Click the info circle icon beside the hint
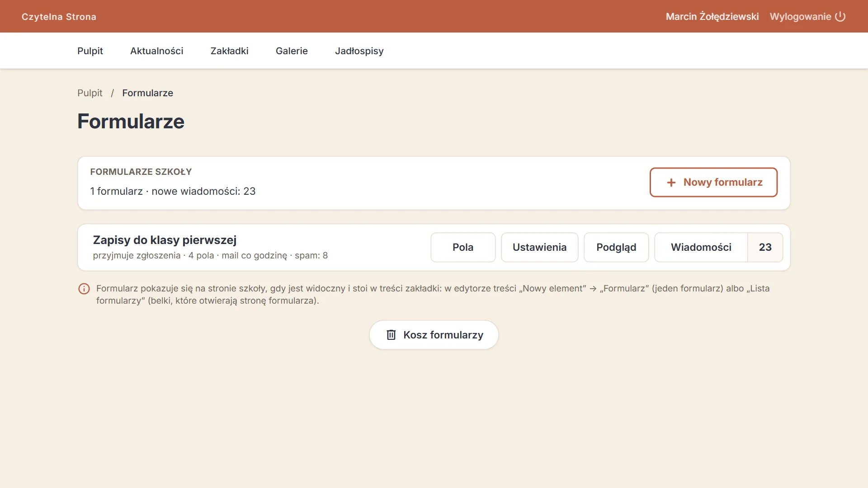 pyautogui.click(x=84, y=289)
